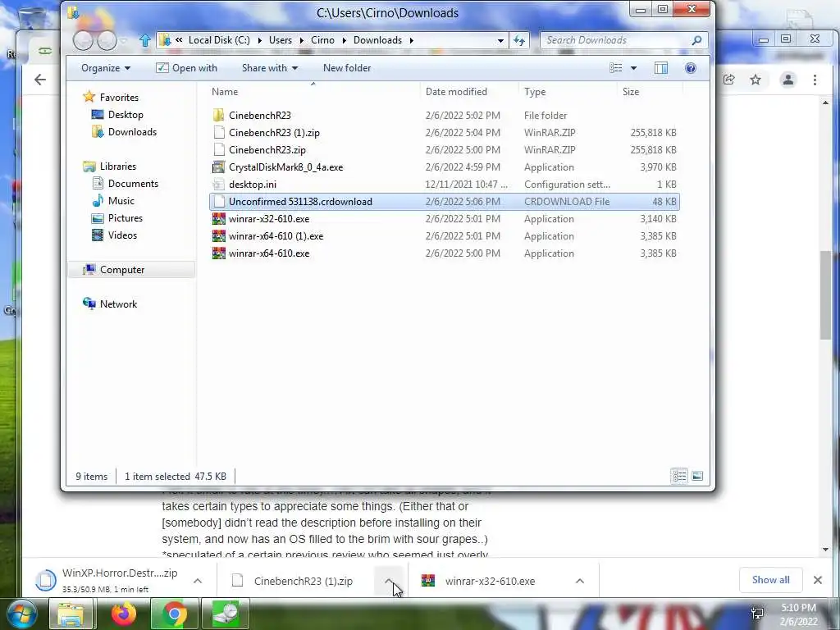Expand the recent pages dropdown arrow
840x630 pixels.
tap(124, 40)
